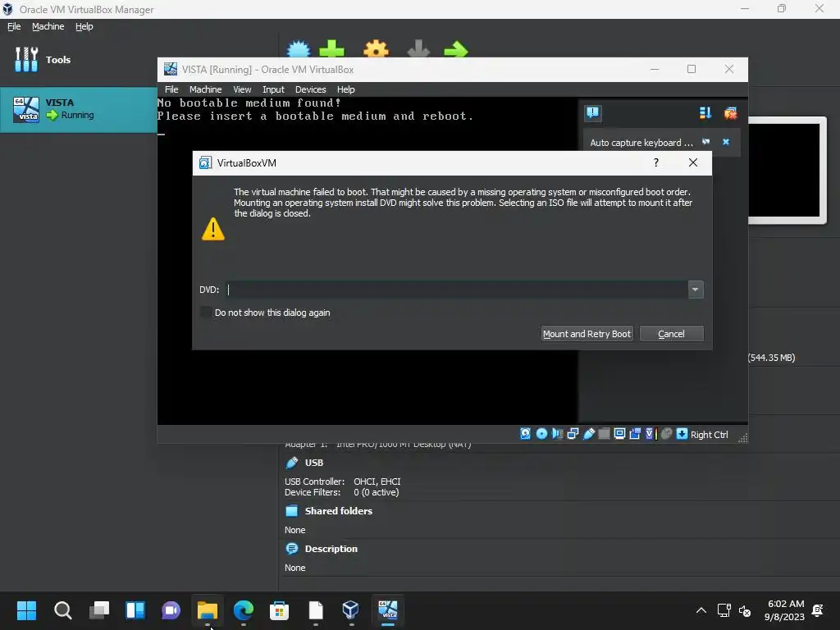
Task: Click the recording indicator in VM status bar
Action: pos(636,434)
